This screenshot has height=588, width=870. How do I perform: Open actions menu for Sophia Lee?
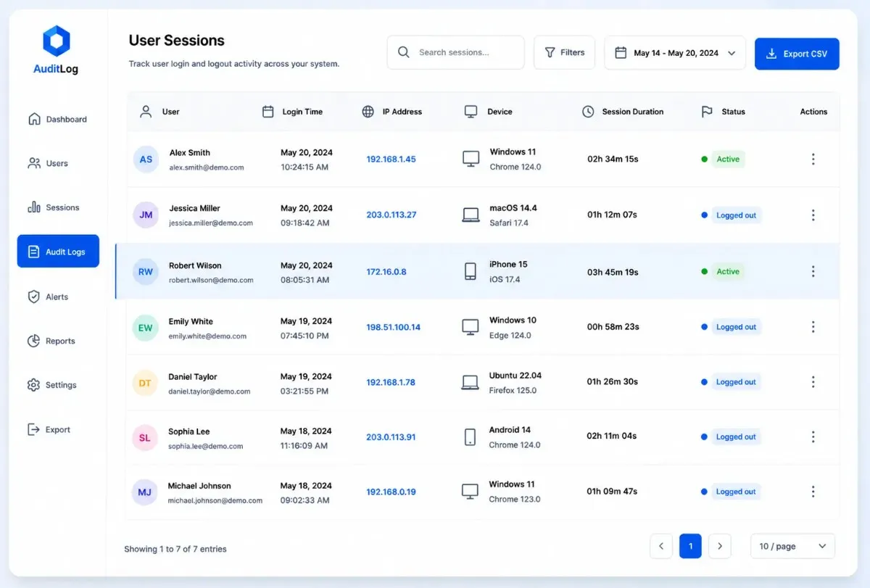813,437
